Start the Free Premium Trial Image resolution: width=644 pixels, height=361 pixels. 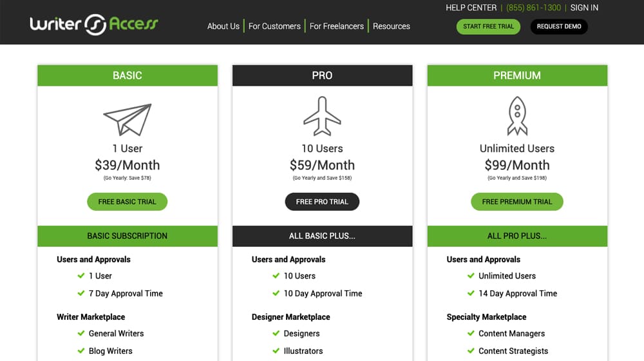point(517,202)
